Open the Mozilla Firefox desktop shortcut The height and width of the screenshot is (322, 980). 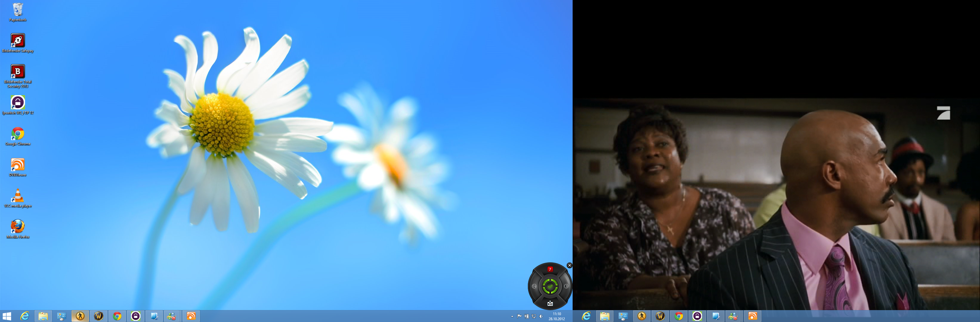click(x=18, y=227)
